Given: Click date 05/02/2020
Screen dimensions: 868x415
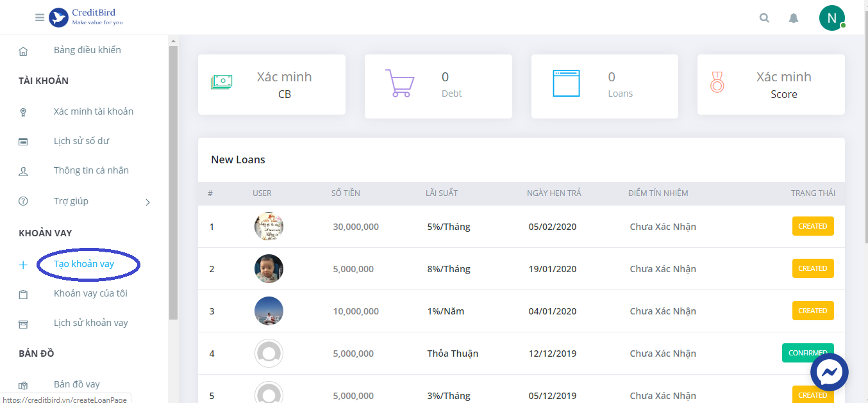Looking at the screenshot, I should (553, 227).
